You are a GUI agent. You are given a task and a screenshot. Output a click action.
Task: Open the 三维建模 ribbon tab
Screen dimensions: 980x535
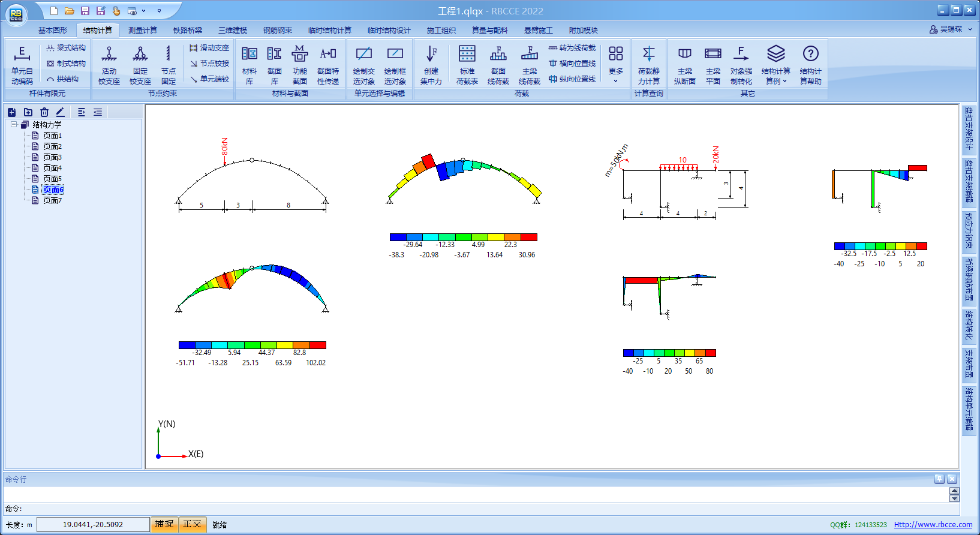[232, 30]
